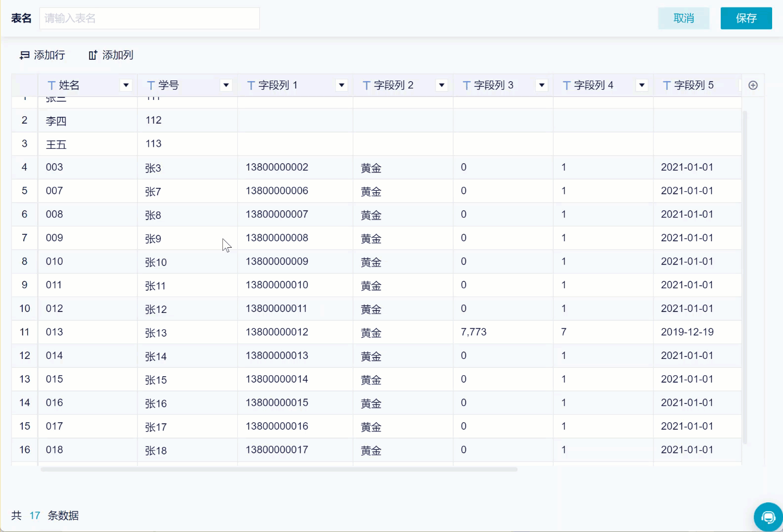Image resolution: width=783 pixels, height=532 pixels.
Task: Open the 学号 column dropdown arrow
Action: tap(226, 85)
